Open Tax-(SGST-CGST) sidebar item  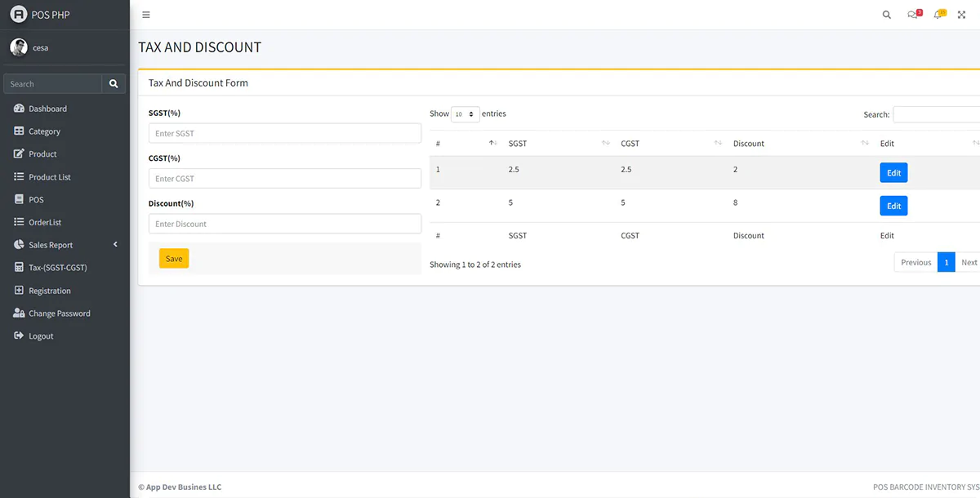pos(57,268)
